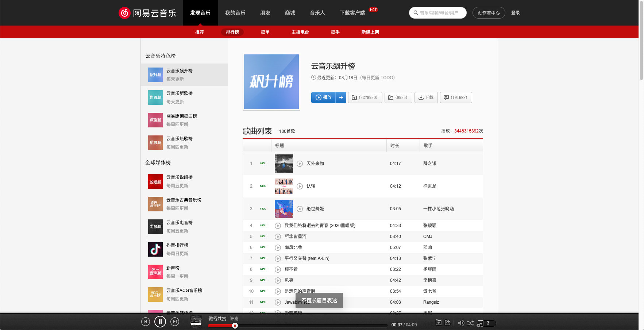This screenshot has width=644, height=330.
Task: Go to the 新碟上架 sub-navigation tab
Action: coord(370,32)
